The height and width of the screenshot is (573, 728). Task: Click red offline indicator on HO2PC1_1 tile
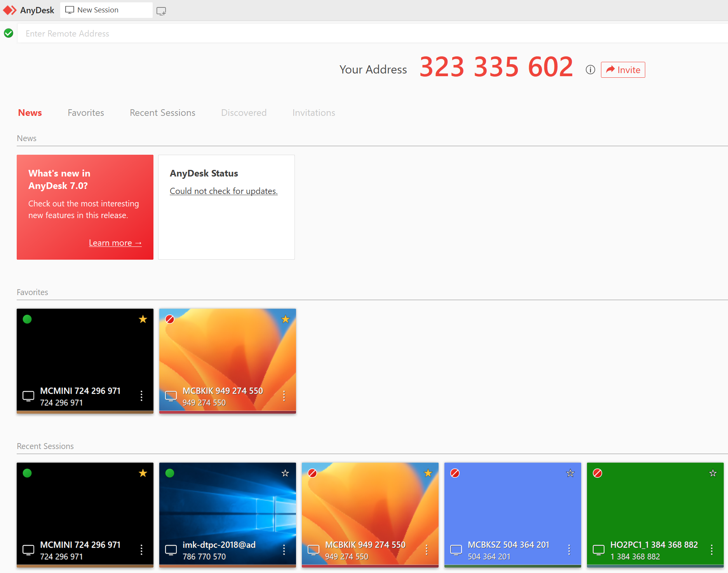click(x=597, y=473)
